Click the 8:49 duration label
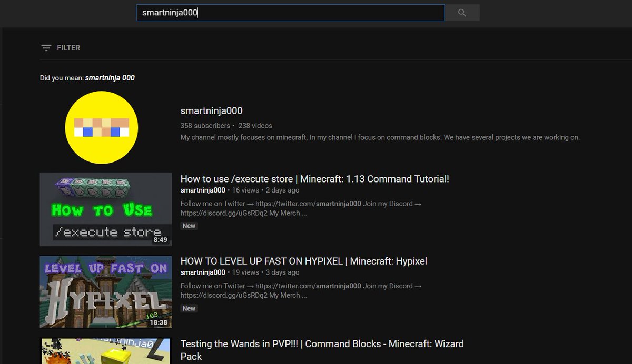 [160, 240]
